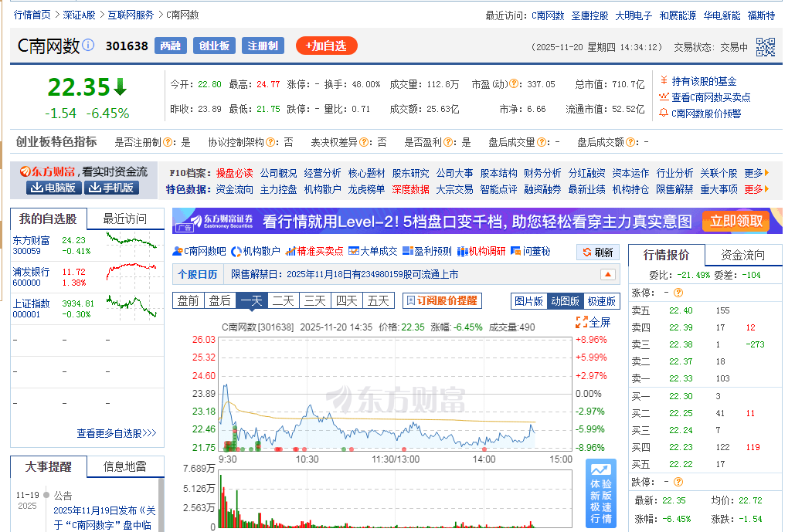The image size is (795, 532).
Task: Open 机构散户 icon link
Action: [256, 251]
